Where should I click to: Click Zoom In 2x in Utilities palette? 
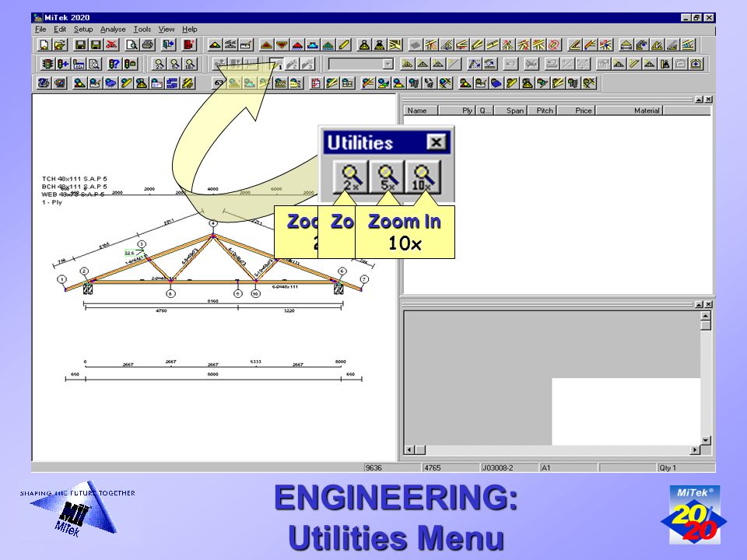click(x=351, y=177)
